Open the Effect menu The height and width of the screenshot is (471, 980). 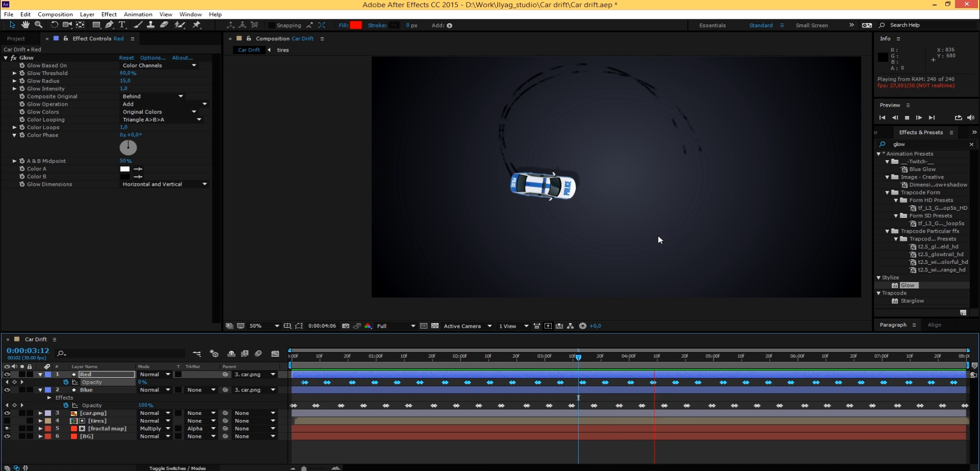pos(109,14)
